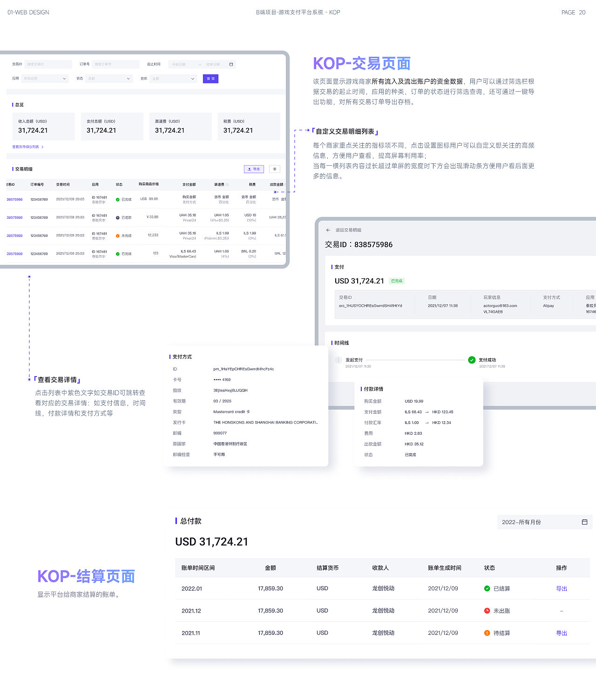596x700 pixels.
Task: Click the green check icon beside 已结算
Action: tap(487, 588)
